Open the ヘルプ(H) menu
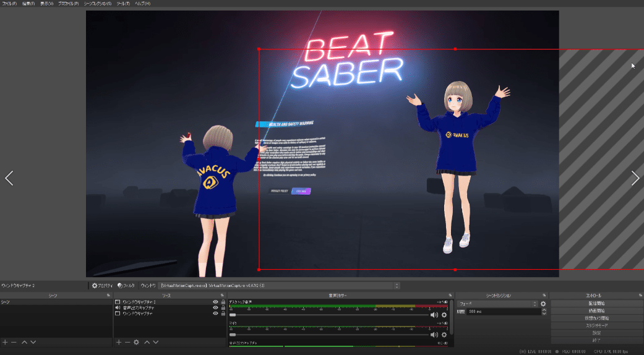The width and height of the screenshot is (644, 355). point(142,3)
